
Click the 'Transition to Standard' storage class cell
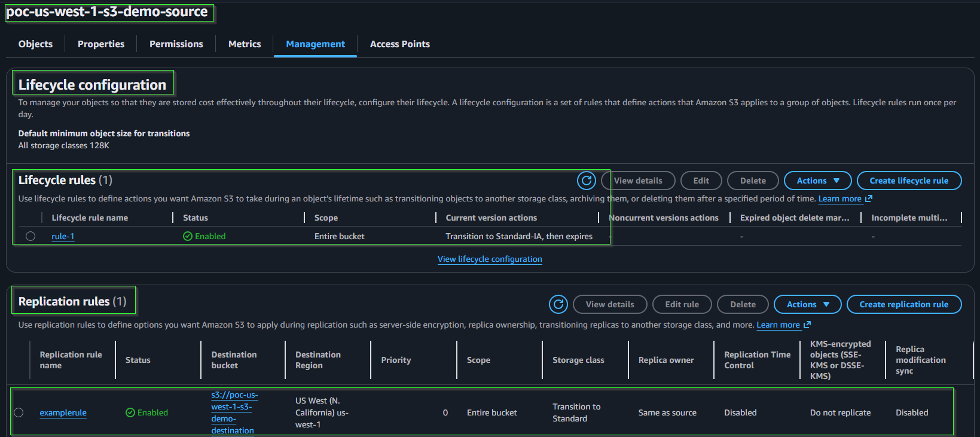click(x=576, y=412)
